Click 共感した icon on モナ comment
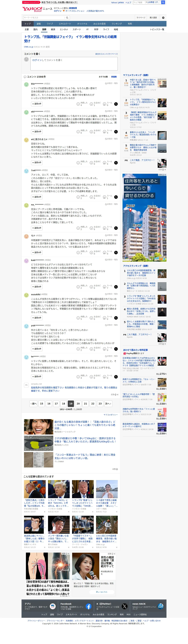The height and width of the screenshot is (644, 188). [x=78, y=253]
